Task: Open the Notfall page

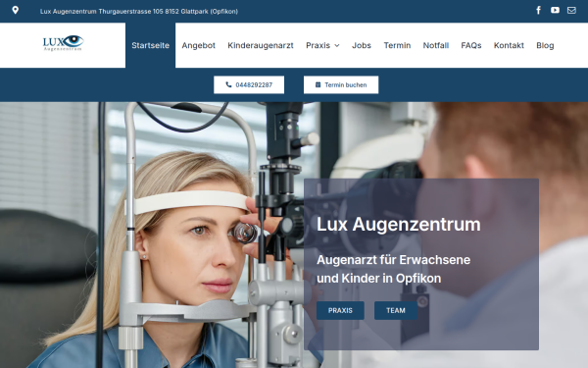Action: coord(436,45)
